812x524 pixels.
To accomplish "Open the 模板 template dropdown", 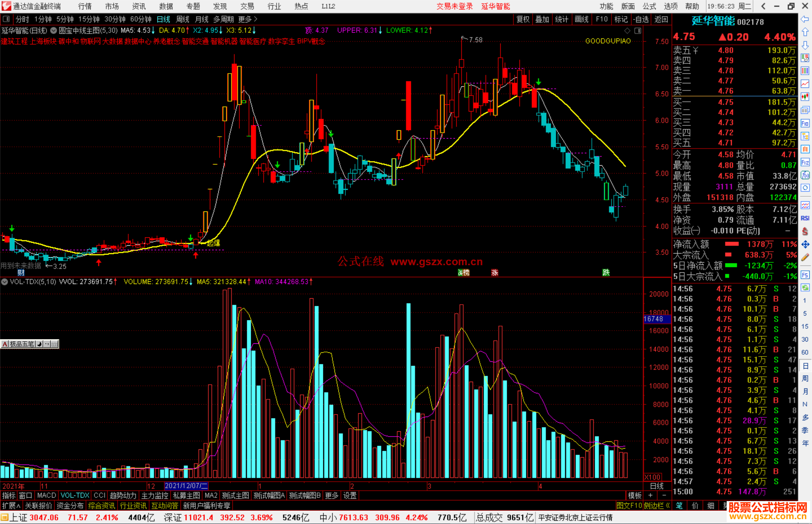I will coord(635,495).
